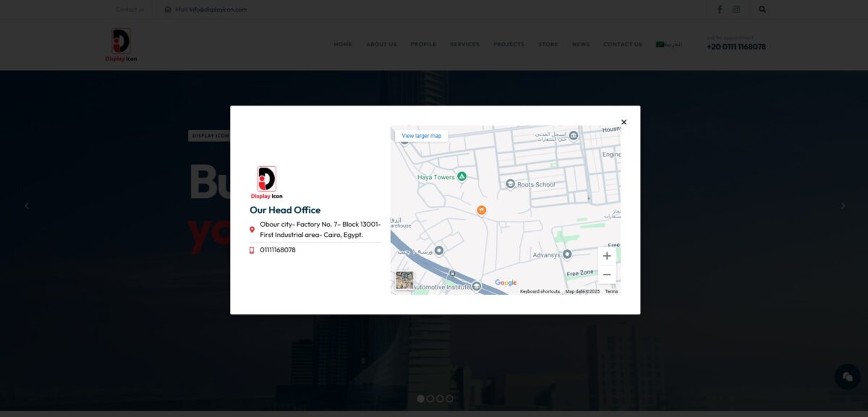Switch language to Arabic
The image size is (868, 417).
pos(669,44)
